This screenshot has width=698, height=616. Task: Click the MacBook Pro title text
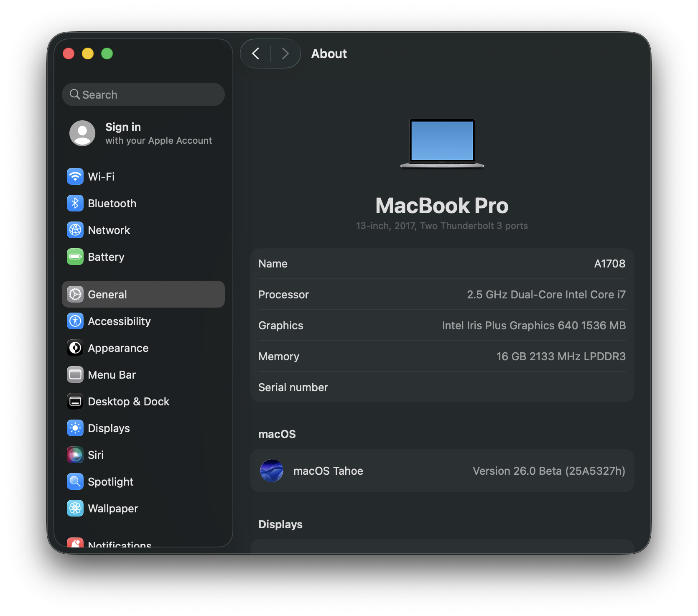[x=442, y=206]
